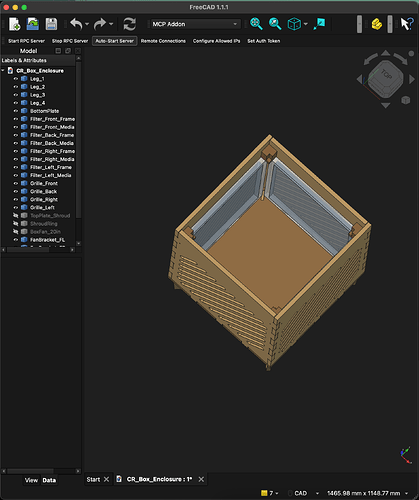
Task: Click the Model panel collapse icon
Action: click(58, 51)
